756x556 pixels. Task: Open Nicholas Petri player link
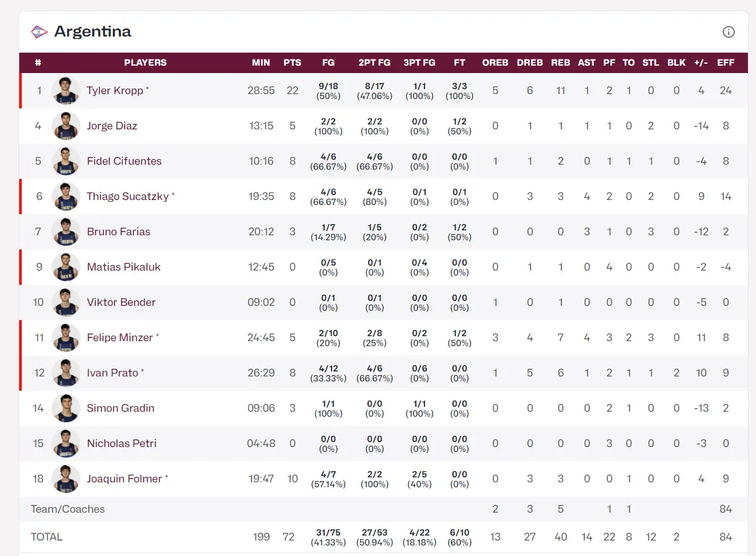pyautogui.click(x=121, y=443)
